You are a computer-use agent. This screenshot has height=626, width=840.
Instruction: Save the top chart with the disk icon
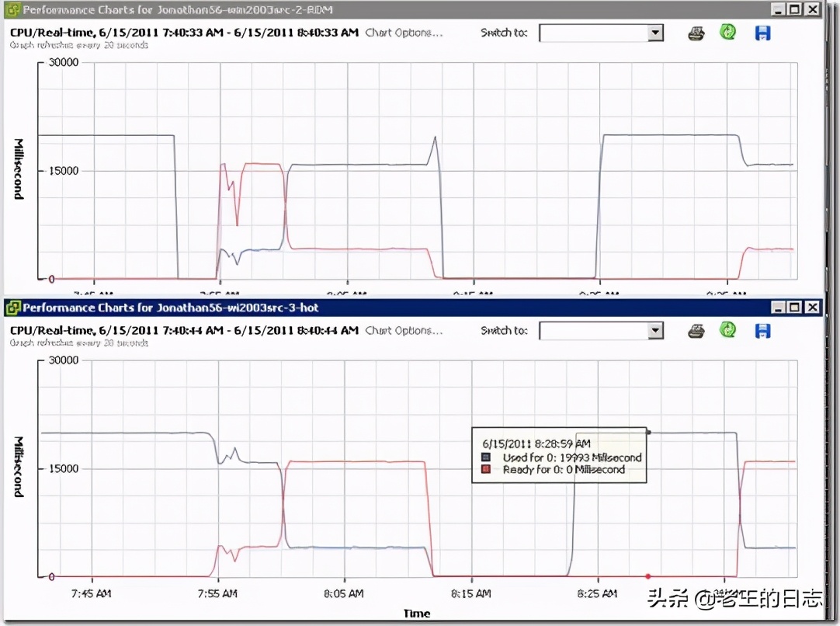coord(762,32)
